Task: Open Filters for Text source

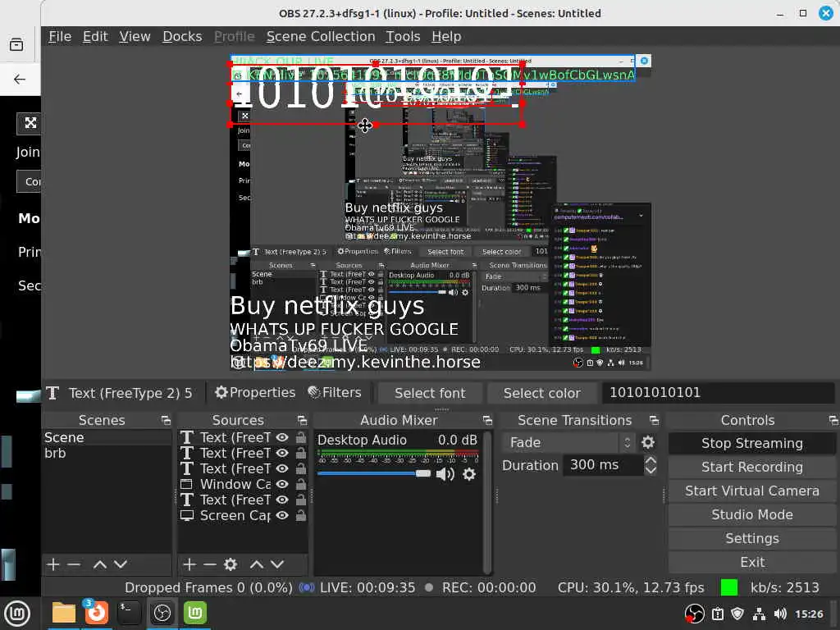Action: pos(335,393)
